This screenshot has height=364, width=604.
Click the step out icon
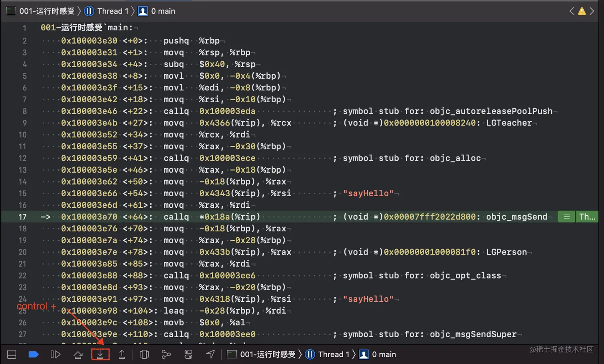tap(122, 354)
